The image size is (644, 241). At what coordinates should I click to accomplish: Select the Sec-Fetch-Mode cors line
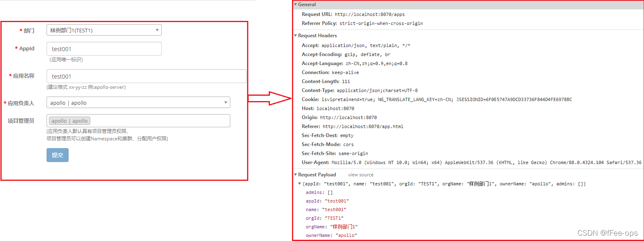[x=328, y=144]
